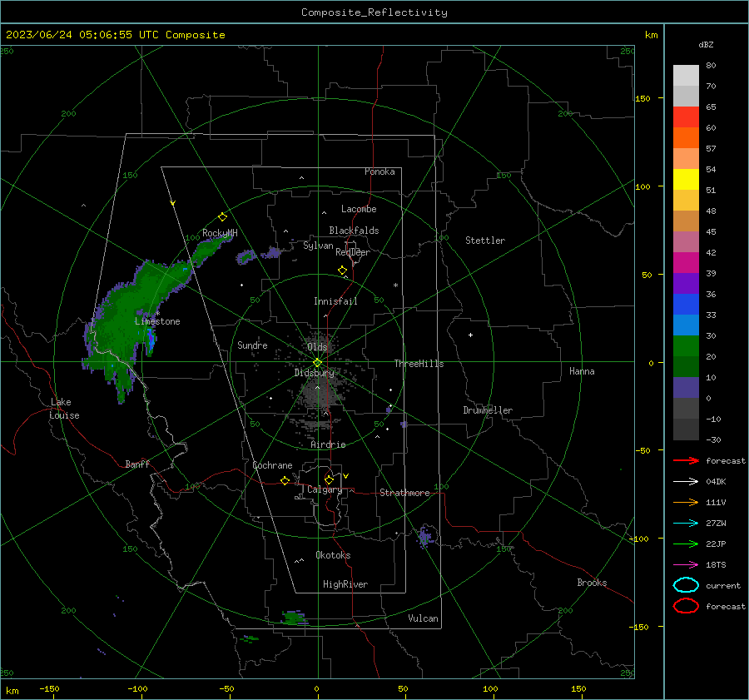Click the Ponoka label
749x700 pixels.
point(379,171)
